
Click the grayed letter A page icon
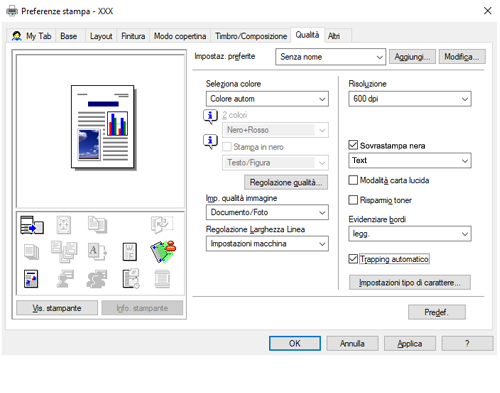[x=97, y=252]
